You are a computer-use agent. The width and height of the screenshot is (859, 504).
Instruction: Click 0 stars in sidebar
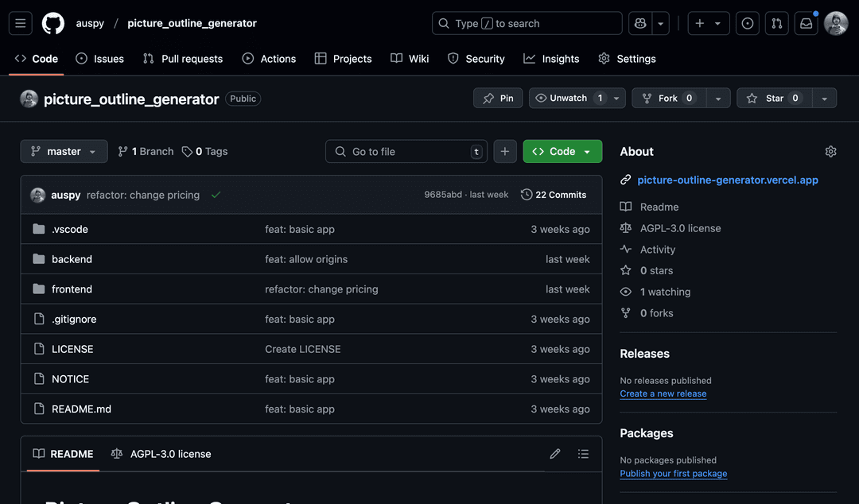coord(656,270)
